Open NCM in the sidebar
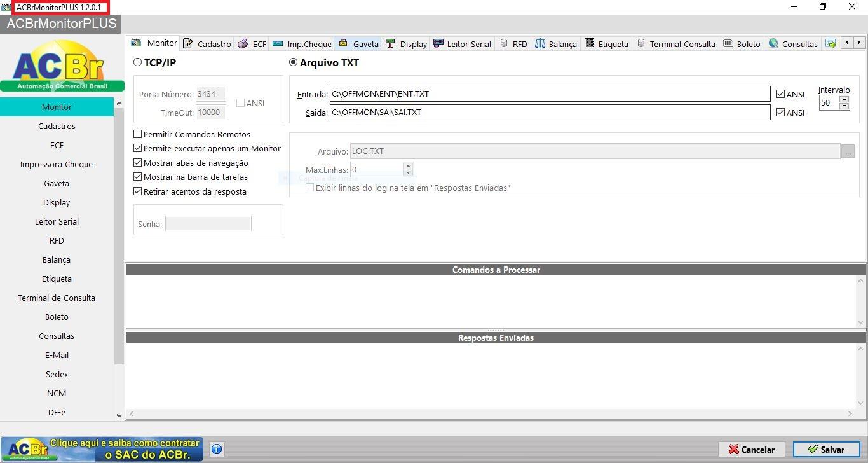This screenshot has height=463, width=868. [x=57, y=393]
